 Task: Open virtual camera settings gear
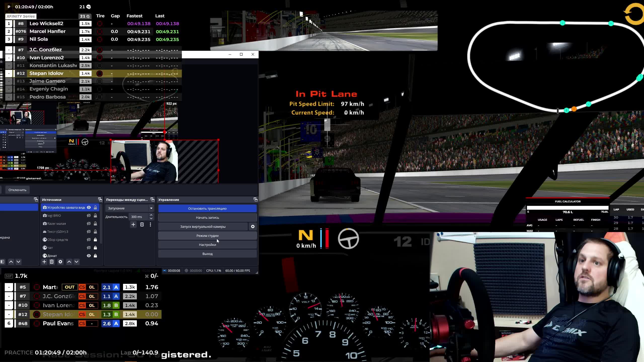point(253,227)
